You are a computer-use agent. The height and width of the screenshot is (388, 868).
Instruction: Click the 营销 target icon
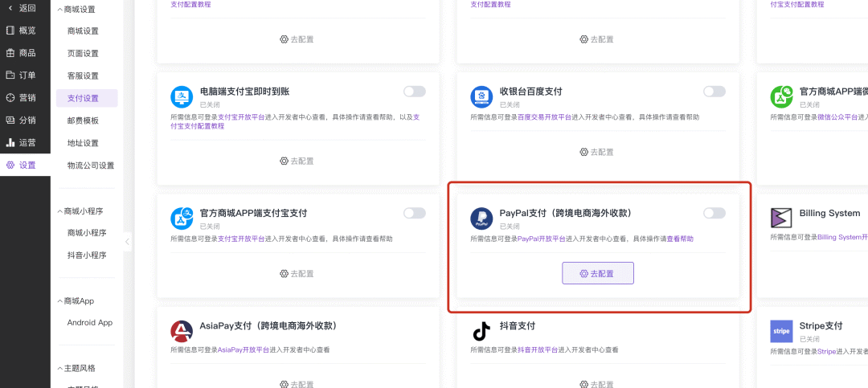pos(10,98)
